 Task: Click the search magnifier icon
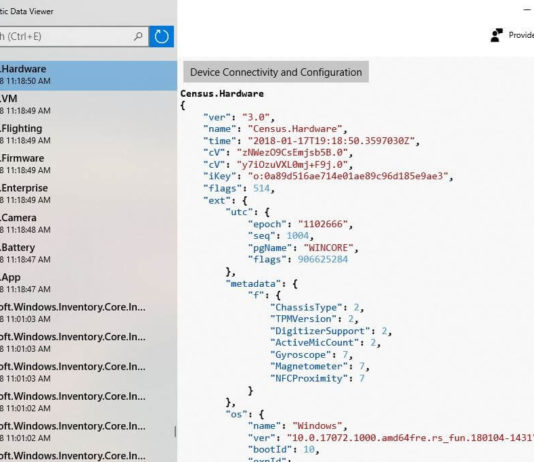(x=138, y=36)
